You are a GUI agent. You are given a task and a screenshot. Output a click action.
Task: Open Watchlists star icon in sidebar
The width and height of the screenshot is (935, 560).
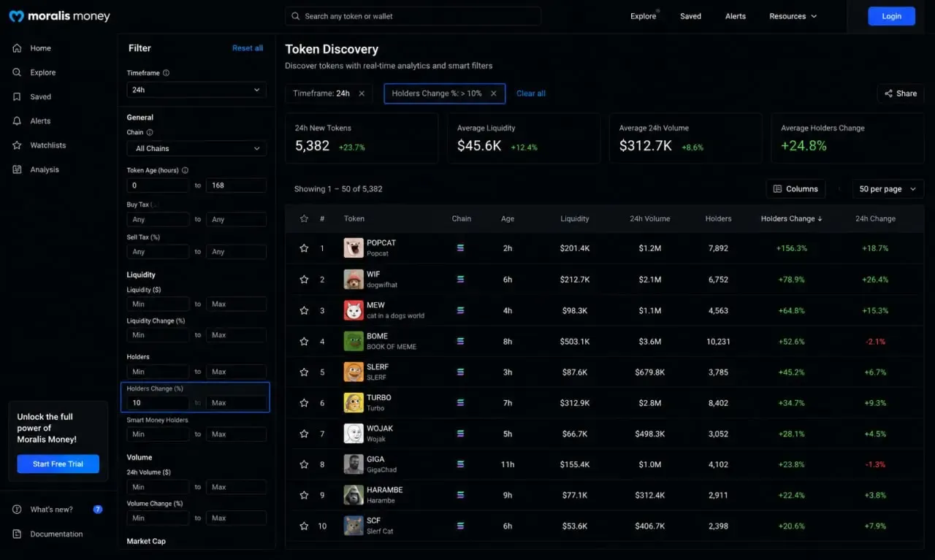point(17,145)
